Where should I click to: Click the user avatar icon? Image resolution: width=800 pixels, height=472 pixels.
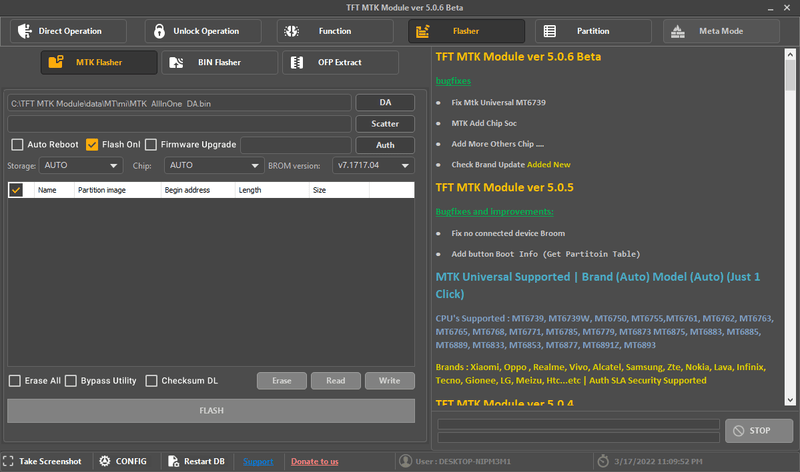[406, 461]
